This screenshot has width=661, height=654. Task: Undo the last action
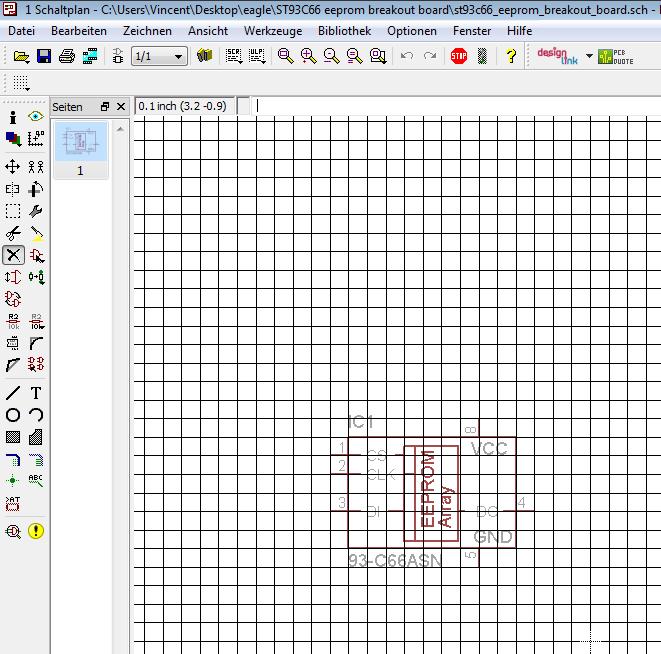point(406,56)
